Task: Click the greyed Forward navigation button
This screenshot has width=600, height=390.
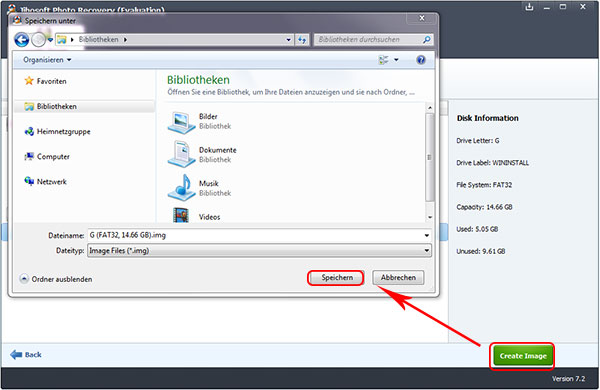Action: click(x=39, y=39)
